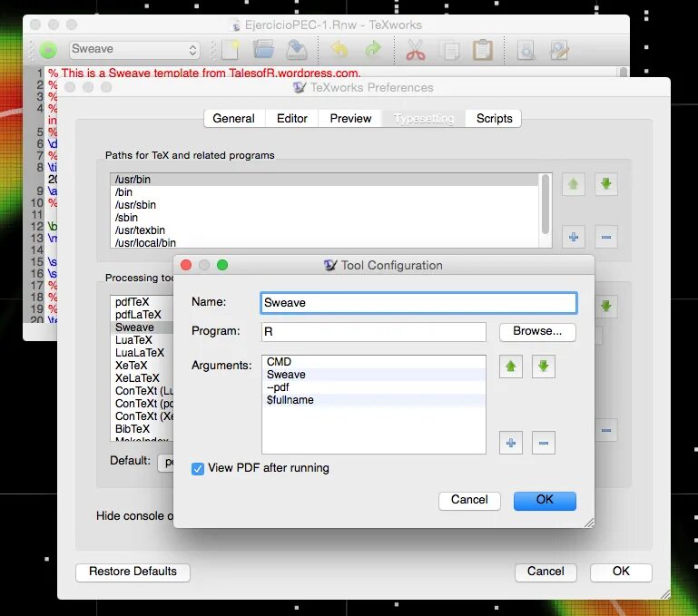The width and height of the screenshot is (698, 616).
Task: Click the paths list scrollbar
Action: [x=545, y=204]
